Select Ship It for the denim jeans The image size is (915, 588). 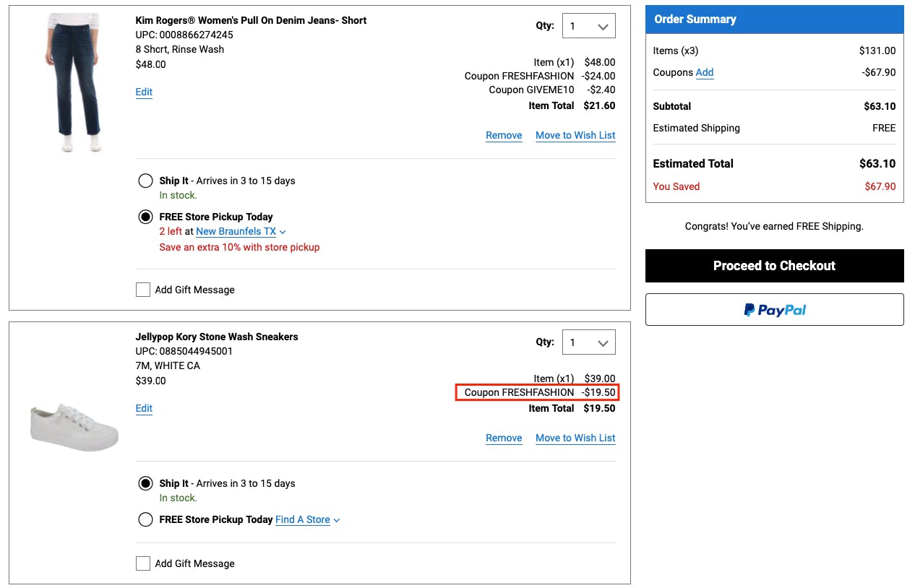[145, 181]
